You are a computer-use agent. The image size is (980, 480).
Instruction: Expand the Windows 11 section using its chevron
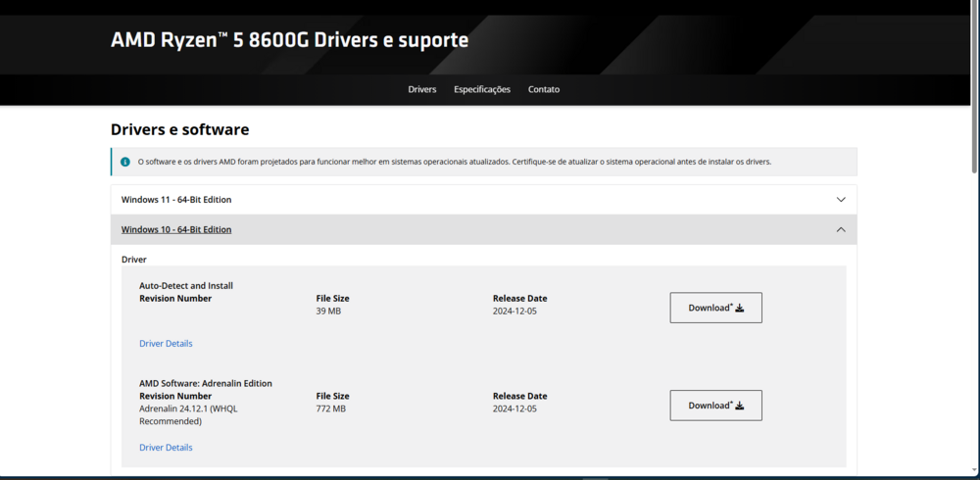coord(841,200)
